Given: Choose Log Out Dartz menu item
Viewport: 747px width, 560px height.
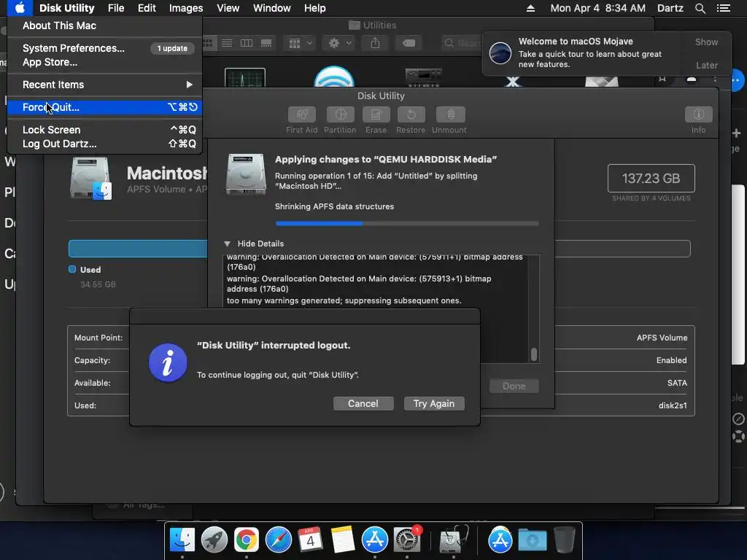Looking at the screenshot, I should 104,144.
